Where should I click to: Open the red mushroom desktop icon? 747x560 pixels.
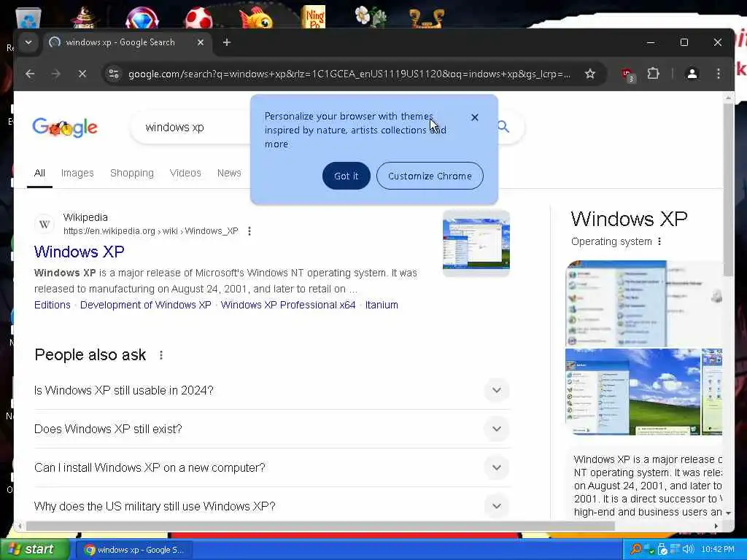coord(198,17)
